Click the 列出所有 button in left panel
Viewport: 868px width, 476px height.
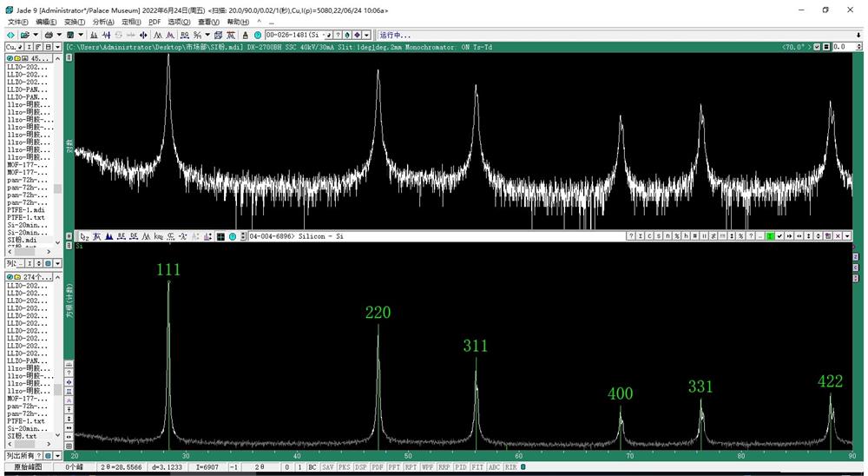[20, 455]
